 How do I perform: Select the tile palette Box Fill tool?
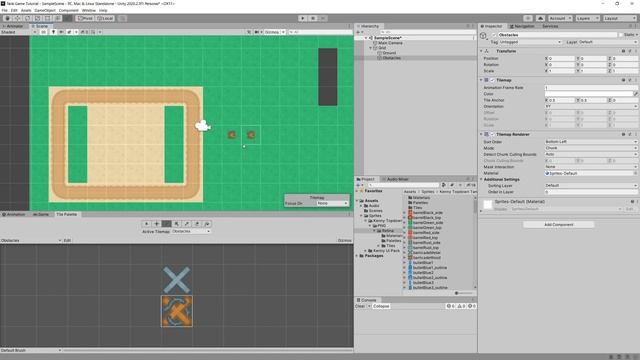pyautogui.click(x=177, y=224)
